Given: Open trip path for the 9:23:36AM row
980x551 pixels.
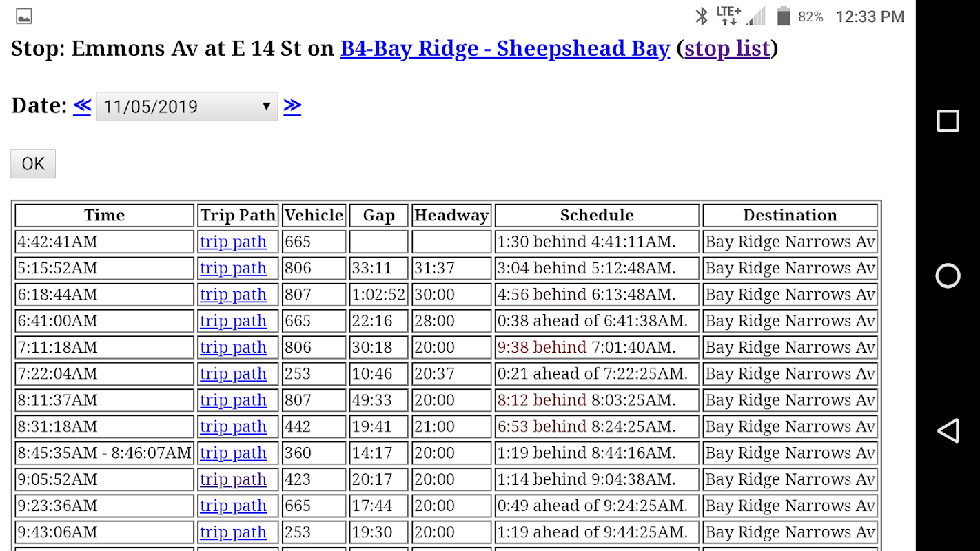Looking at the screenshot, I should coord(233,506).
